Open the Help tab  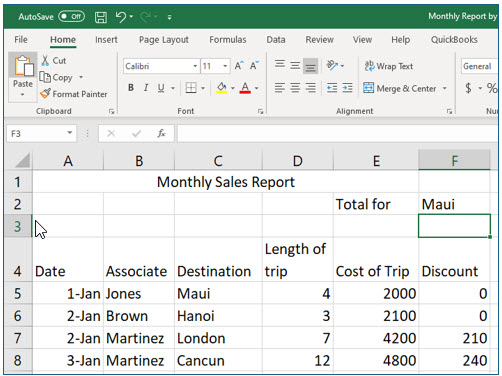pos(400,40)
